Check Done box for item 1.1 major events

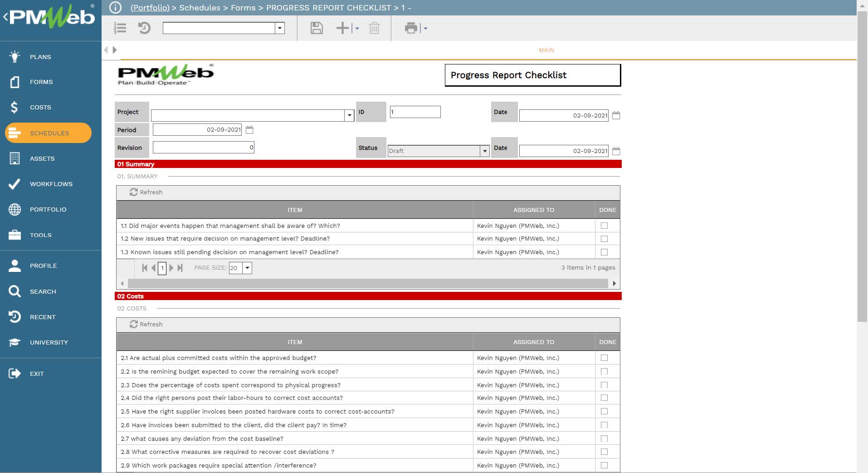604,226
